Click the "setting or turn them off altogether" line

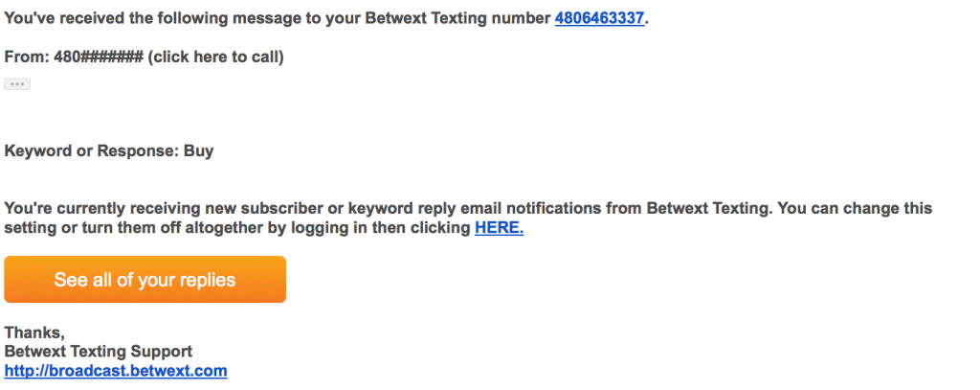tap(264, 228)
